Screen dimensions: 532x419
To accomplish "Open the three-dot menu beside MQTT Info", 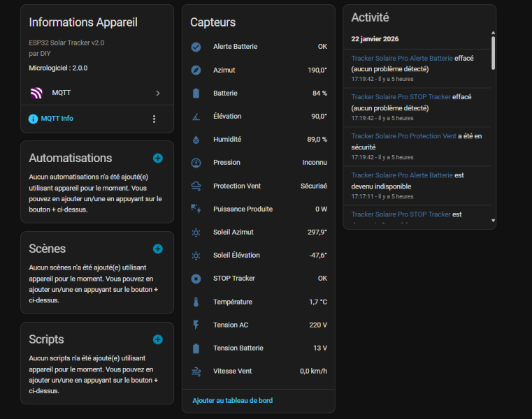I will coord(154,119).
